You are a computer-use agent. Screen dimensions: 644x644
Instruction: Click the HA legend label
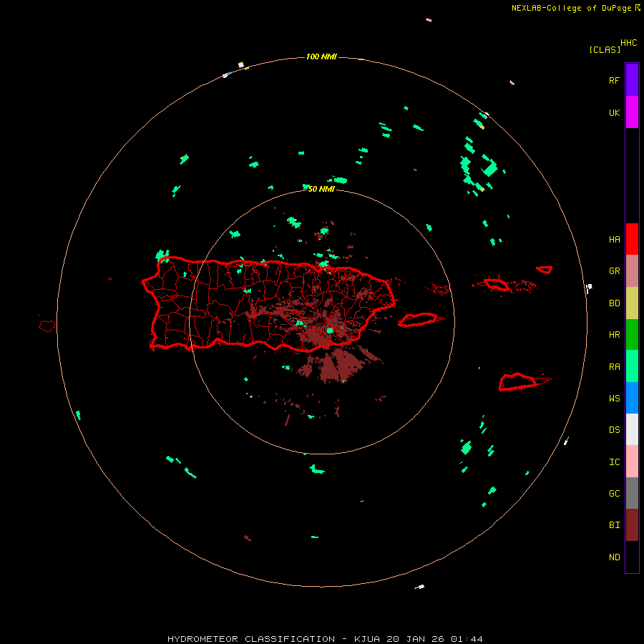point(614,239)
